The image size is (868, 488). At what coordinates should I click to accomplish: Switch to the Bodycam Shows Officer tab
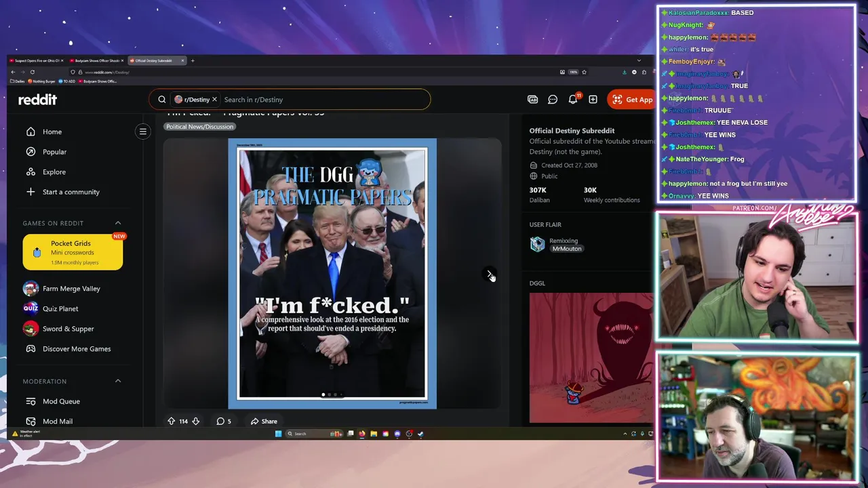[95, 60]
